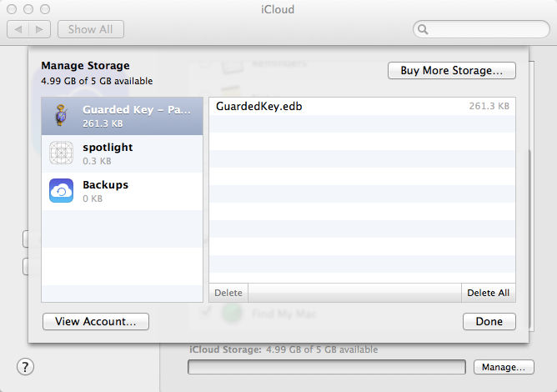Click the Guarded Key app icon
The image size is (557, 392).
(61, 115)
